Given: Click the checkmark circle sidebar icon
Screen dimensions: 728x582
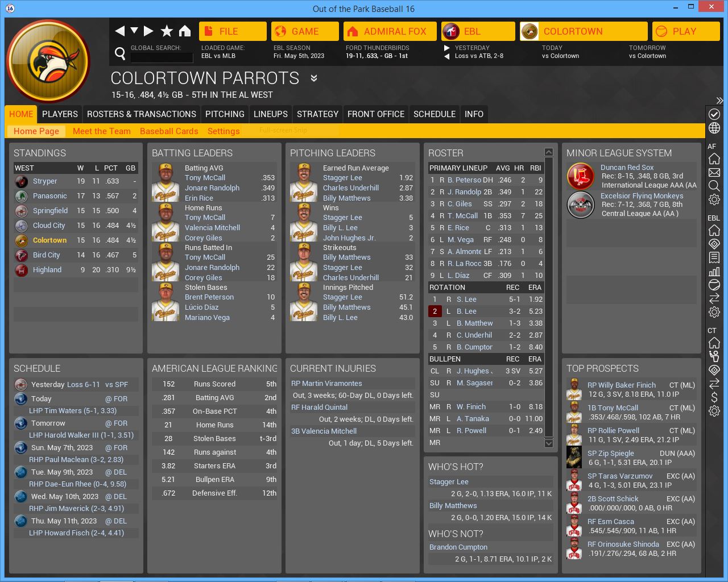Looking at the screenshot, I should point(714,114).
